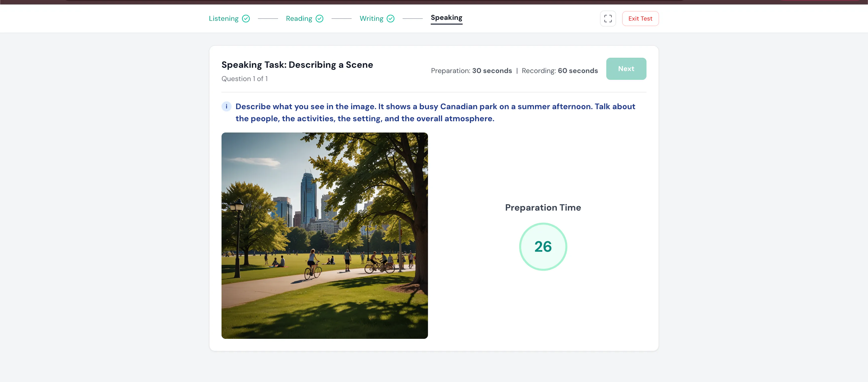The height and width of the screenshot is (382, 868).
Task: Click the Writing completed checkmark icon
Action: click(x=391, y=19)
